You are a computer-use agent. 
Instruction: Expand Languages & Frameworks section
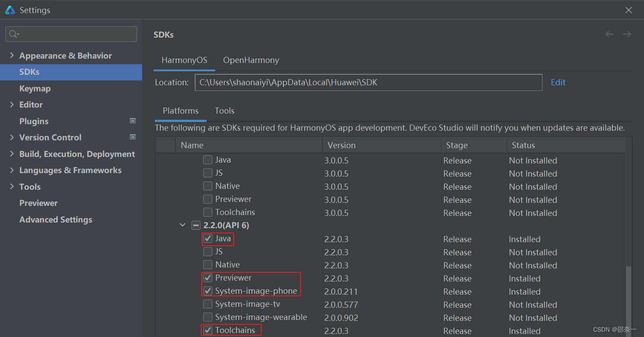point(12,170)
